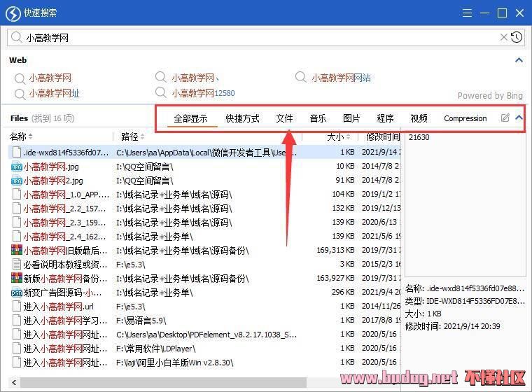Edit the filter categories pencil icon
This screenshot has height=392, width=532.
click(505, 118)
